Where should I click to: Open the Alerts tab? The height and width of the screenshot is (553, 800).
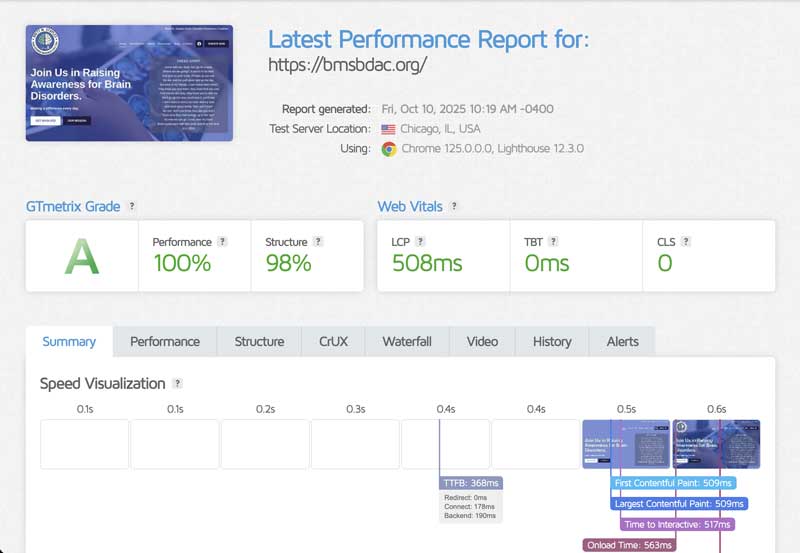pos(622,342)
